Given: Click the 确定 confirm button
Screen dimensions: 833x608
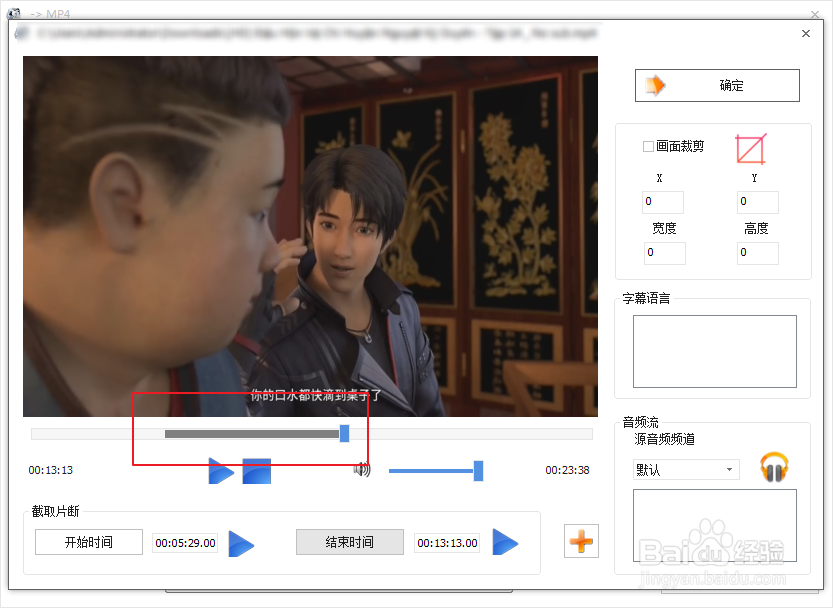Looking at the screenshot, I should tap(717, 85).
